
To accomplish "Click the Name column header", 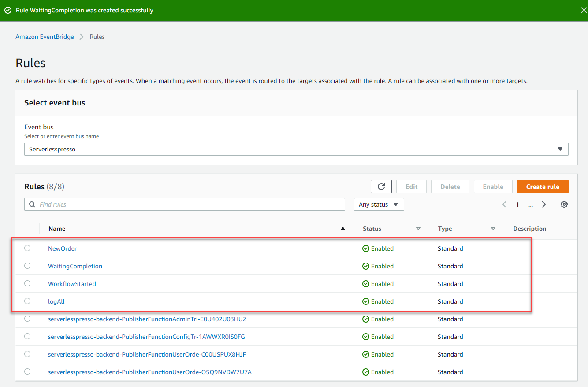I will click(57, 229).
